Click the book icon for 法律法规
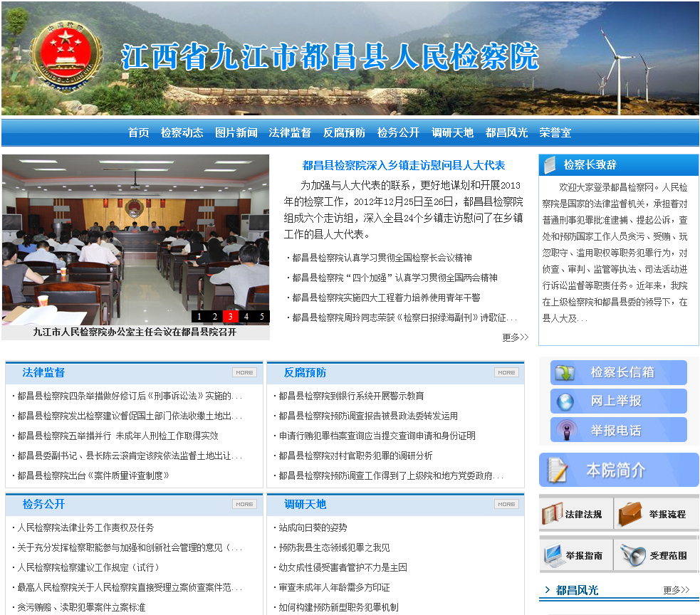700x615 pixels. point(553,513)
